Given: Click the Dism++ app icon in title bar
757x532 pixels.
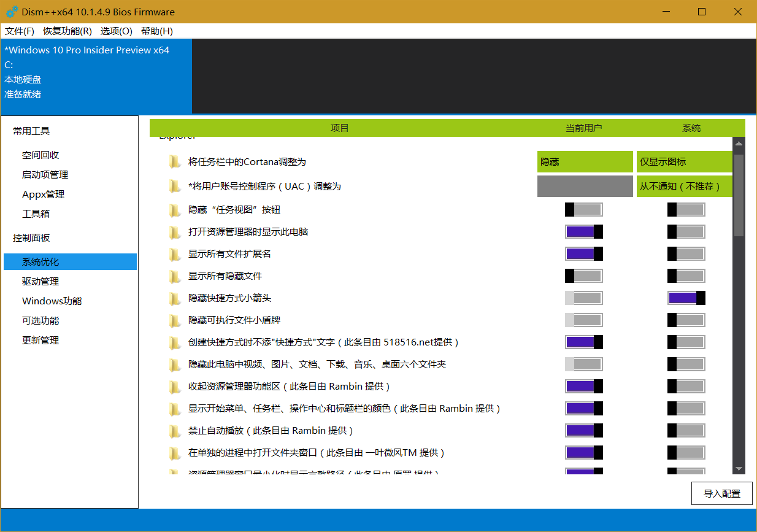Looking at the screenshot, I should point(12,12).
